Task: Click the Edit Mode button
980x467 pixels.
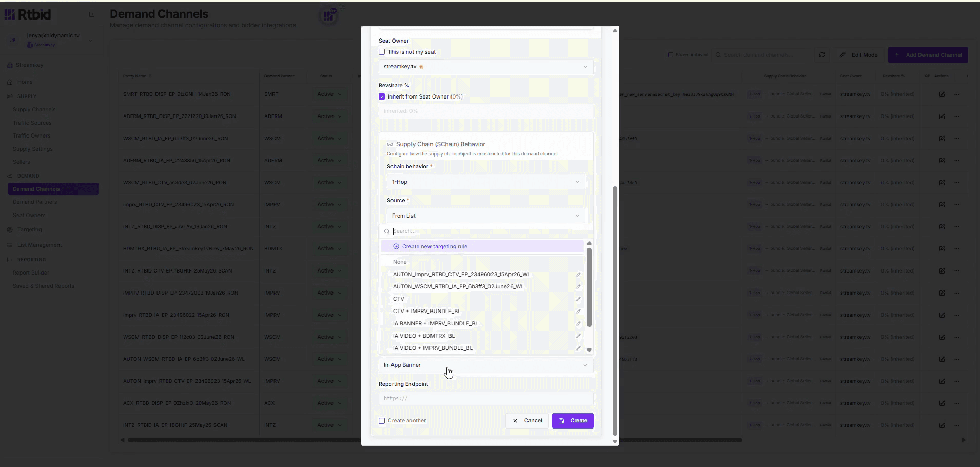Action: pyautogui.click(x=858, y=55)
